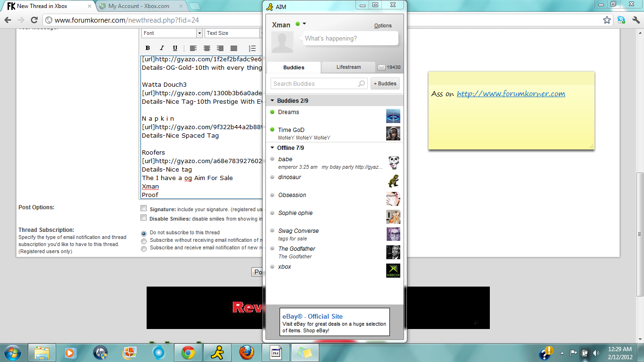Click the Action Center flag in the tray
Viewport: 644px width, 362px height.
pyautogui.click(x=574, y=353)
